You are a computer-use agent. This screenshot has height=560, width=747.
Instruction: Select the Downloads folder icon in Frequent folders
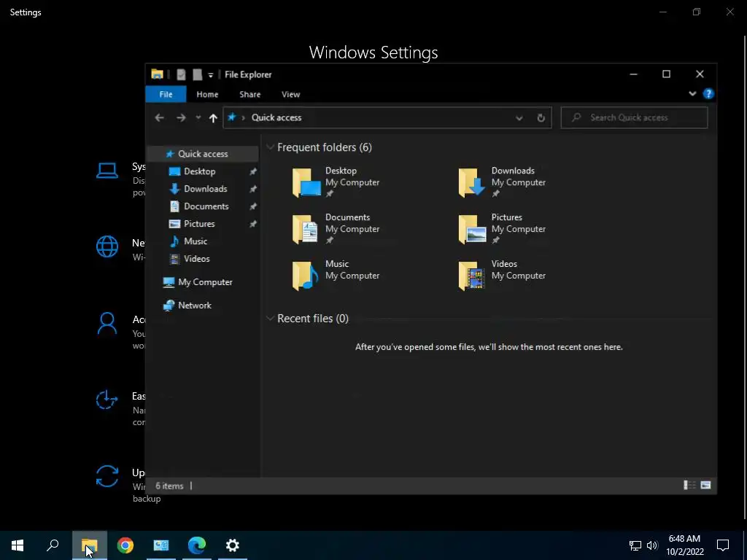[x=472, y=182]
